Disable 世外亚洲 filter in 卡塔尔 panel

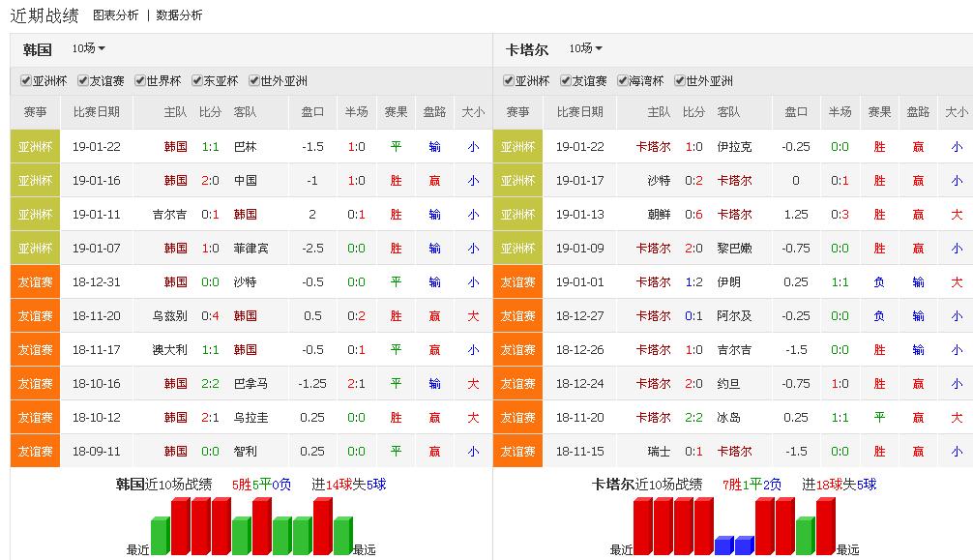[680, 81]
